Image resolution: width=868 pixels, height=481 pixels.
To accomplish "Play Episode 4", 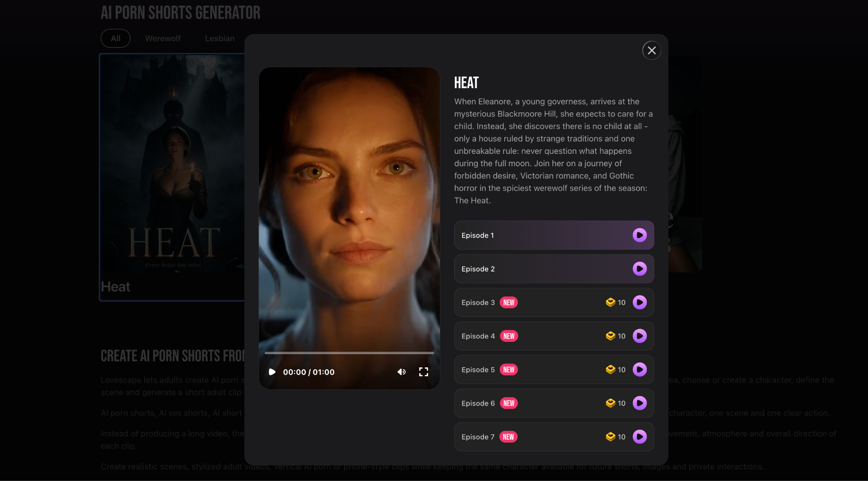I will click(x=640, y=336).
